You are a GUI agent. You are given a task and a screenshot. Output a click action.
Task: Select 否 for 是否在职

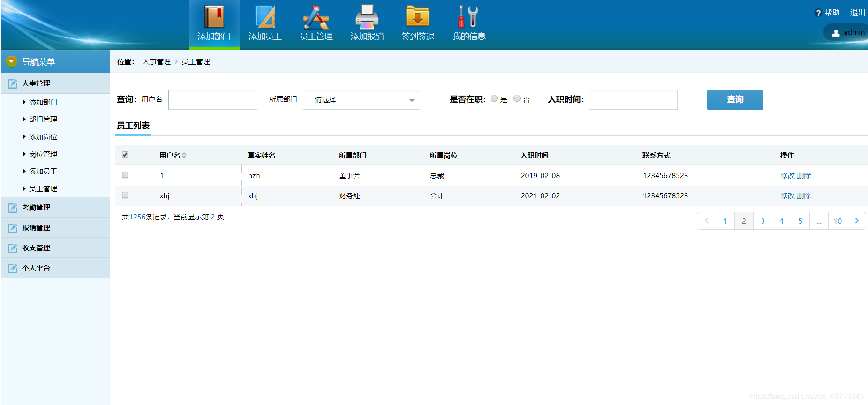[517, 98]
